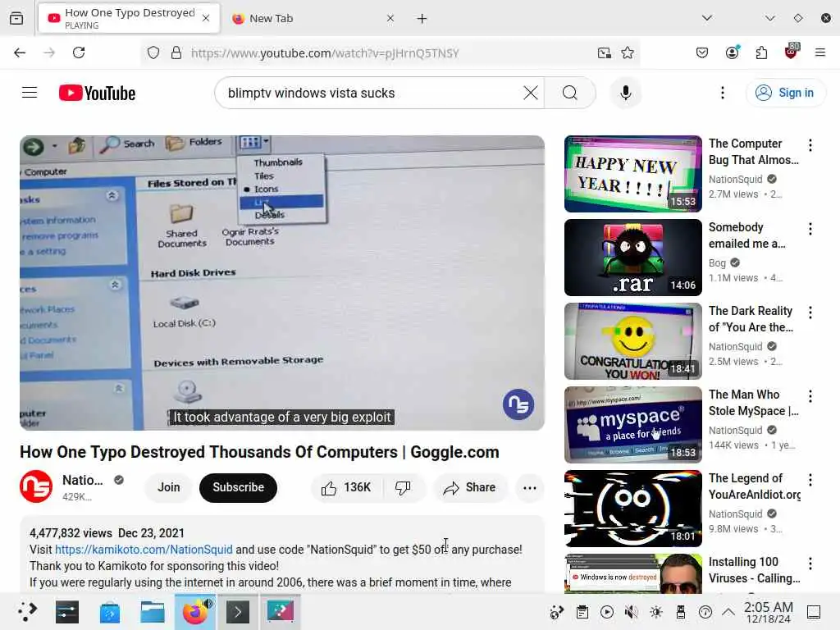Image resolution: width=840 pixels, height=630 pixels.
Task: Click the NationSquid channel watermark in video
Action: (518, 404)
